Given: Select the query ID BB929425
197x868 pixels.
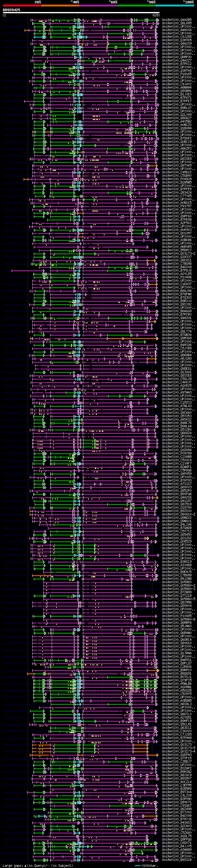Looking at the screenshot, I should pyautogui.click(x=11, y=10).
